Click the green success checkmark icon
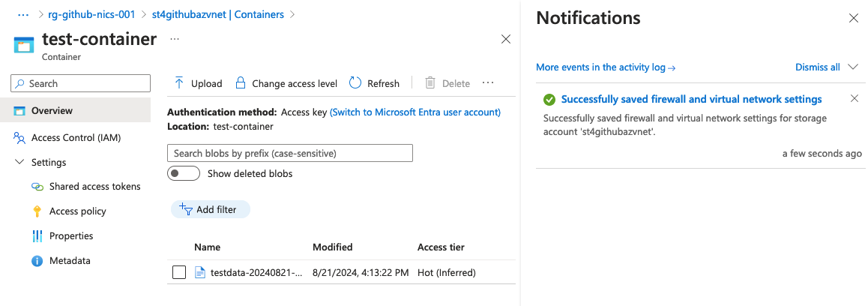The height and width of the screenshot is (306, 868). pos(549,100)
